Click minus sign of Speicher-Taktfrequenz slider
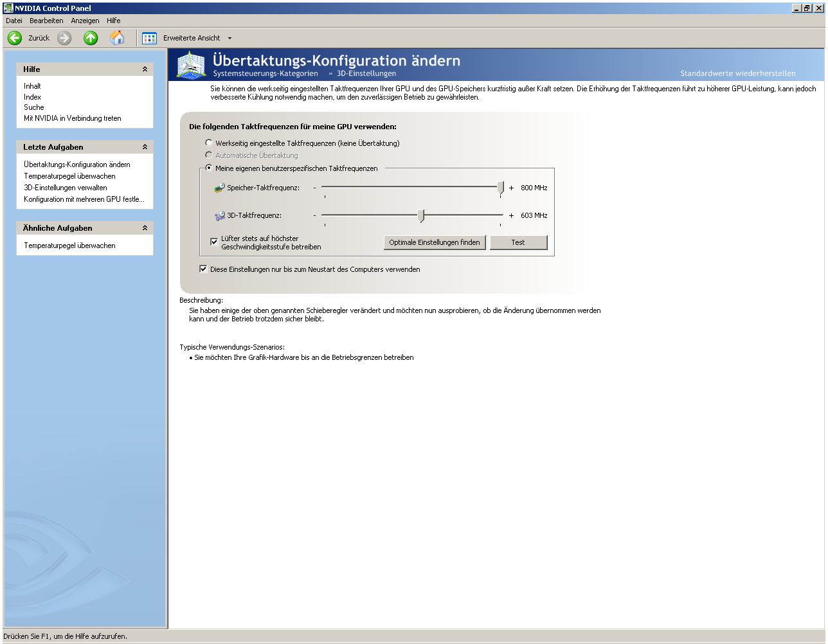Screen dimensions: 828x644 point(314,188)
